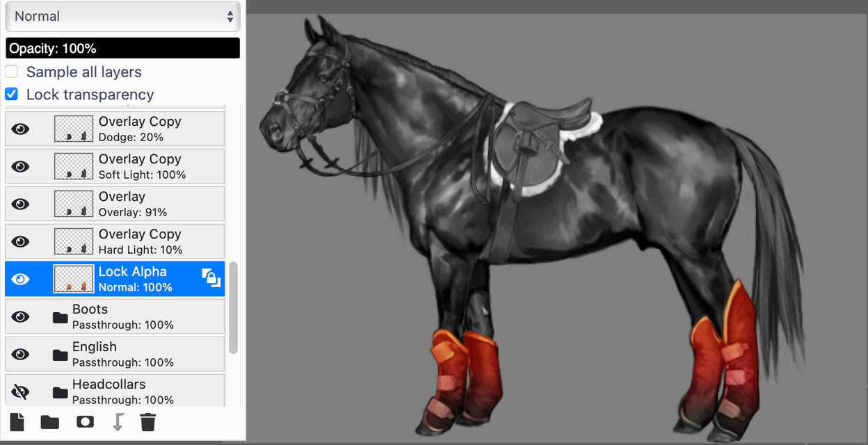Delete the selected layer with trash icon
Image resolution: width=868 pixels, height=445 pixels.
(x=148, y=421)
